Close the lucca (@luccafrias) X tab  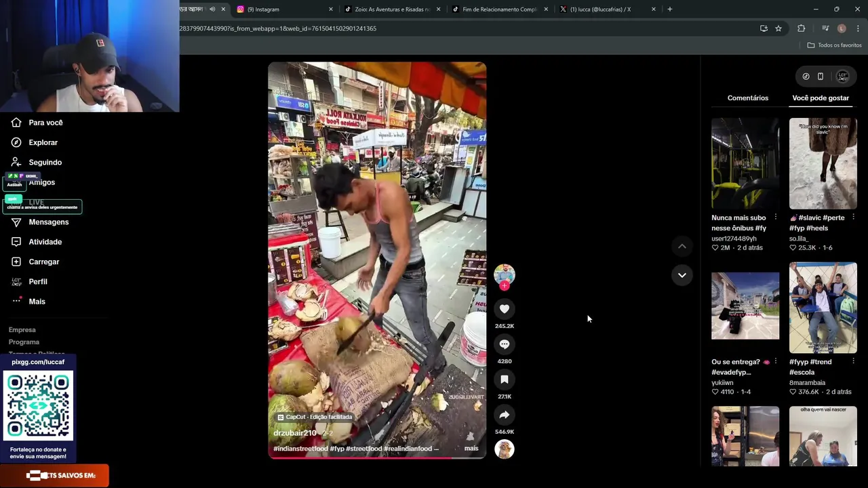pyautogui.click(x=654, y=9)
